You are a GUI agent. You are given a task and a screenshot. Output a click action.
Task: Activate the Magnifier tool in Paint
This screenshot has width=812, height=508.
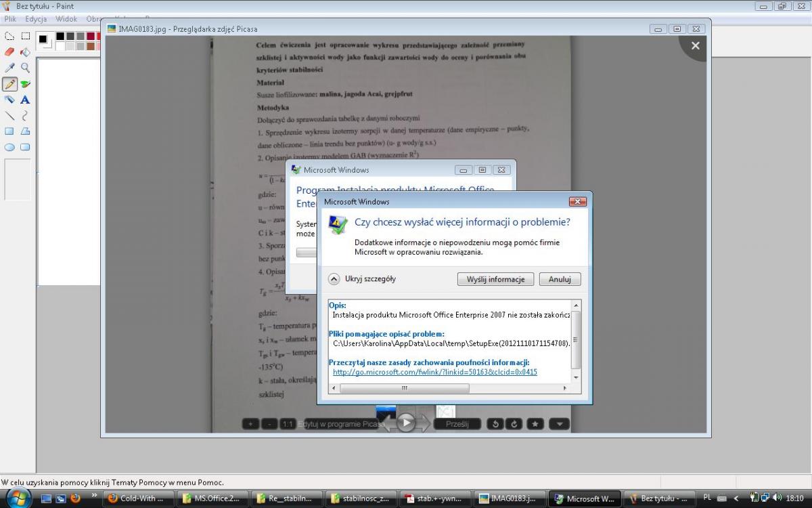point(25,68)
